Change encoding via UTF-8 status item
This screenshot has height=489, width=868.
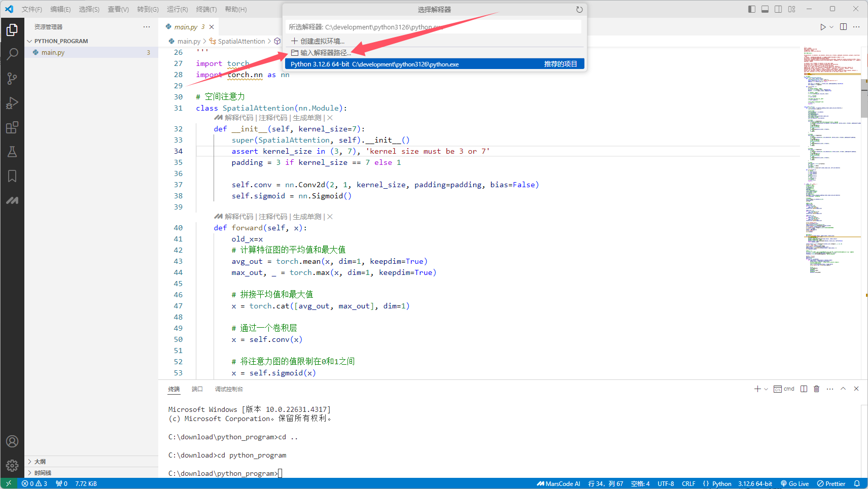(666, 484)
